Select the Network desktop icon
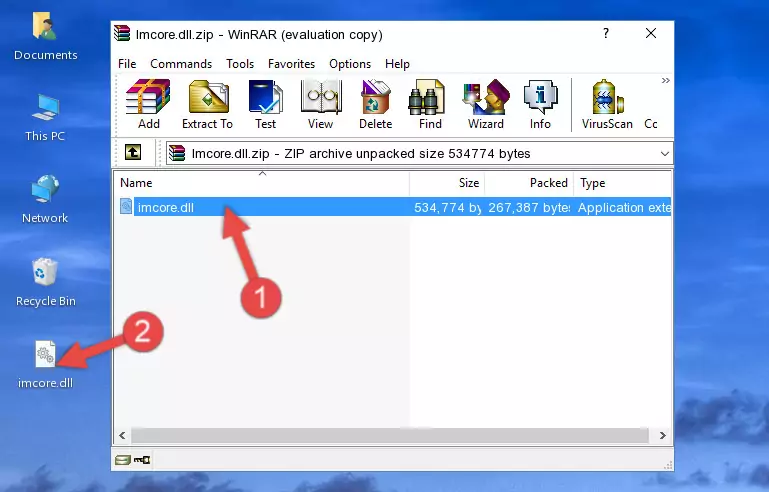The image size is (769, 492). [45, 199]
